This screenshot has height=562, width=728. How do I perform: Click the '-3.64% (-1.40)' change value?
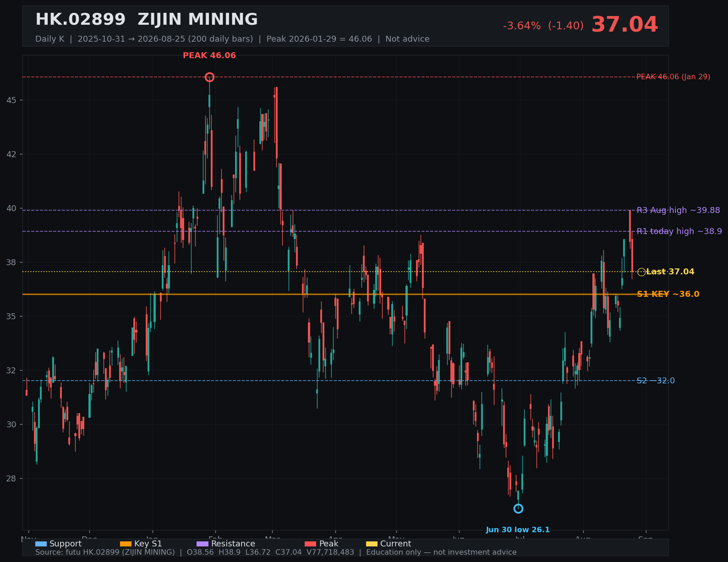click(x=543, y=26)
